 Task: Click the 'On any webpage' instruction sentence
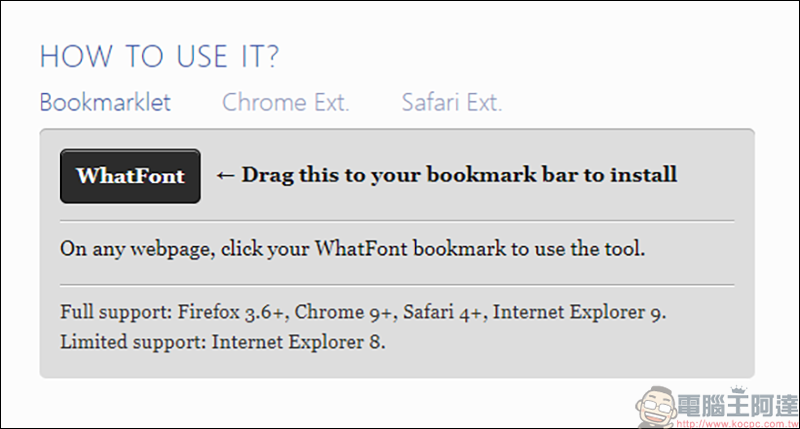[x=353, y=249]
